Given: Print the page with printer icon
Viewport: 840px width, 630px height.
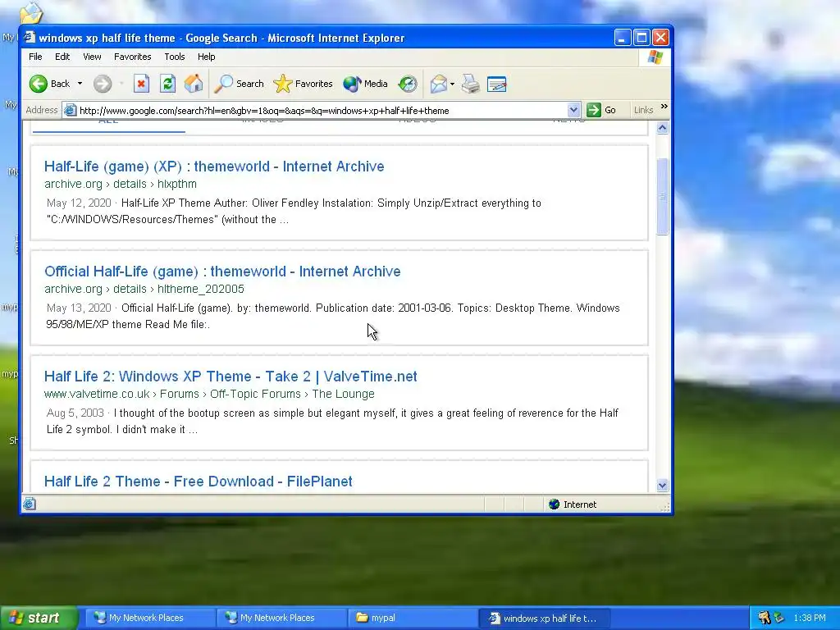Looking at the screenshot, I should tap(471, 84).
